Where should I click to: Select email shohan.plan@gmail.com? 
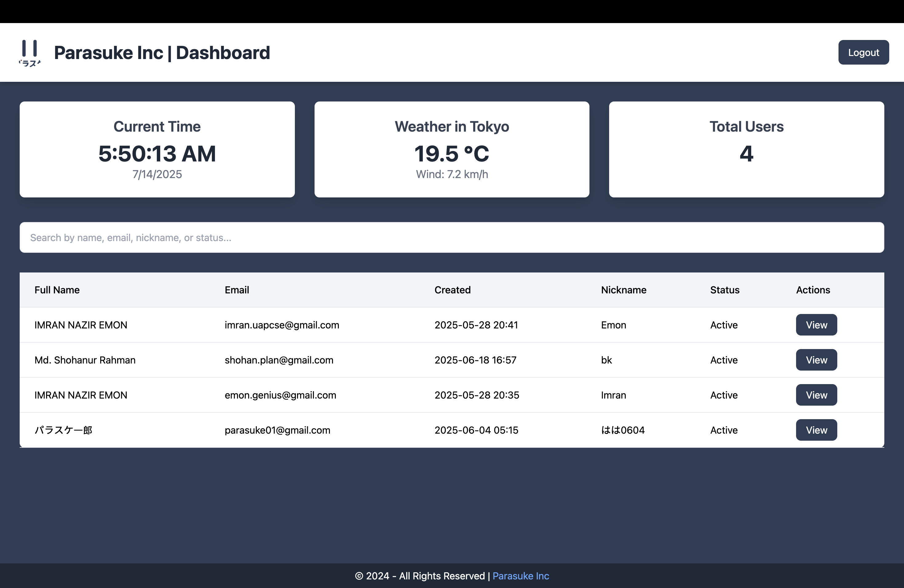pyautogui.click(x=279, y=360)
